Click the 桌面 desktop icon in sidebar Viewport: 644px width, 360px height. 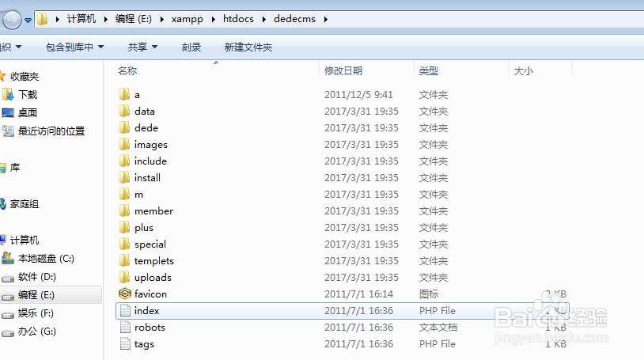click(8, 112)
